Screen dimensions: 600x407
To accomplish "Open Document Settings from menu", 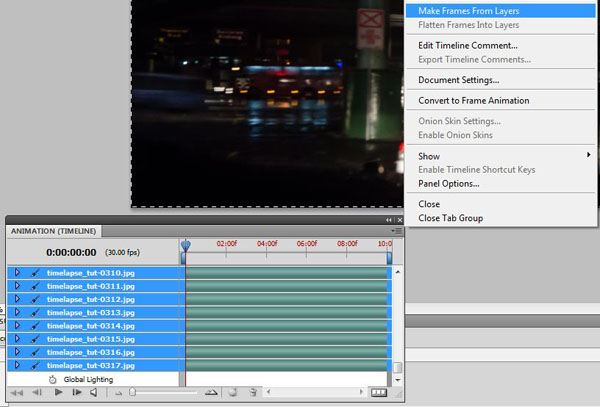I will click(x=501, y=80).
